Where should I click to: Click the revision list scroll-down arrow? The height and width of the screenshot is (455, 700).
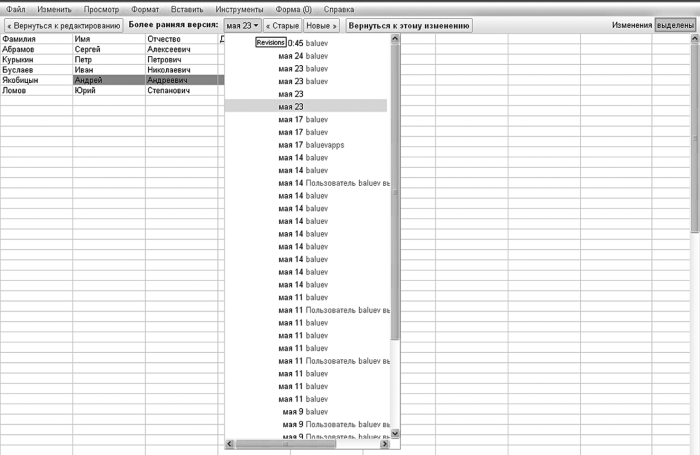pos(394,433)
